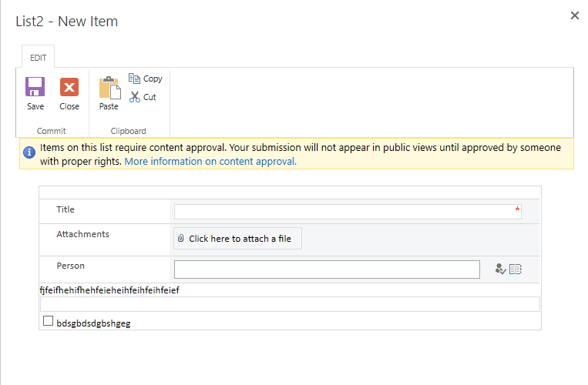
Task: Check names icon beside Person field
Action: click(500, 269)
